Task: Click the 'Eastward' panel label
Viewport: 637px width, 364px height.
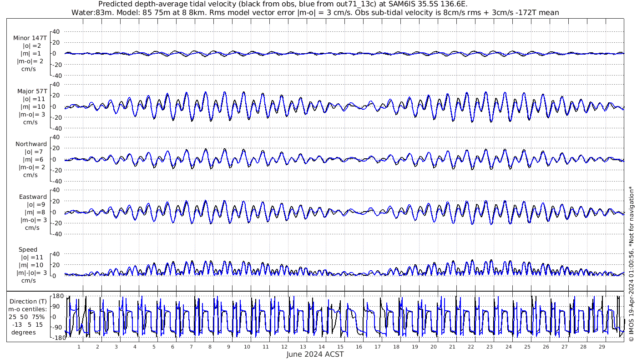Action: click(33, 197)
